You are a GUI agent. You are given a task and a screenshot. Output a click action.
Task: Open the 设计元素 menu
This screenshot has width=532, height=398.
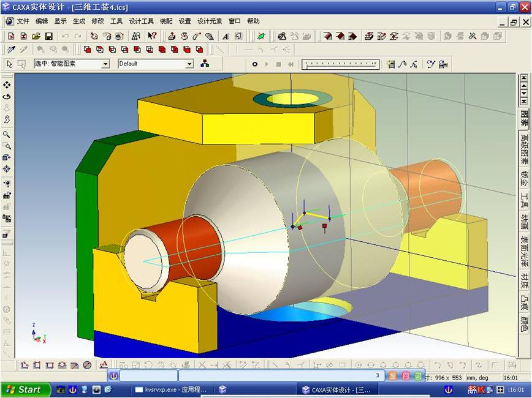[x=210, y=21]
